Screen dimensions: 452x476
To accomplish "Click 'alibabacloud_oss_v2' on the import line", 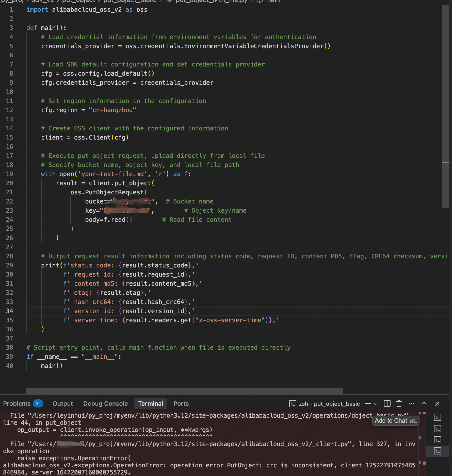I will 87,10.
